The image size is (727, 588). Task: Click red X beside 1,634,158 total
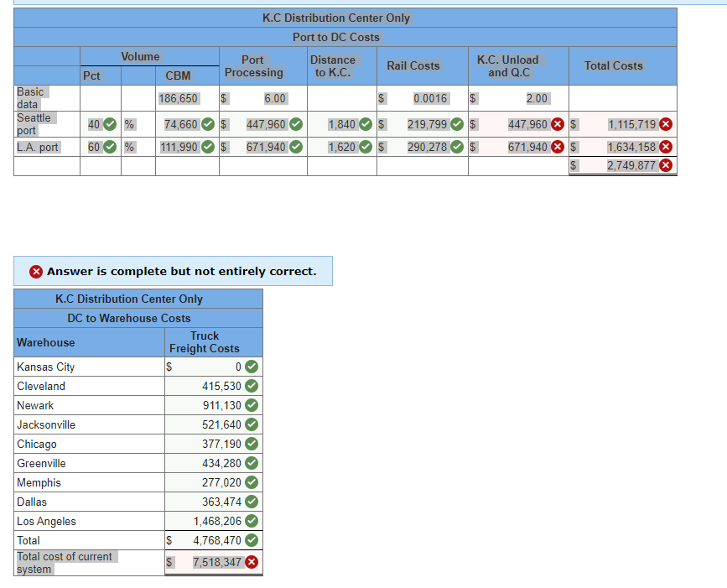(666, 147)
